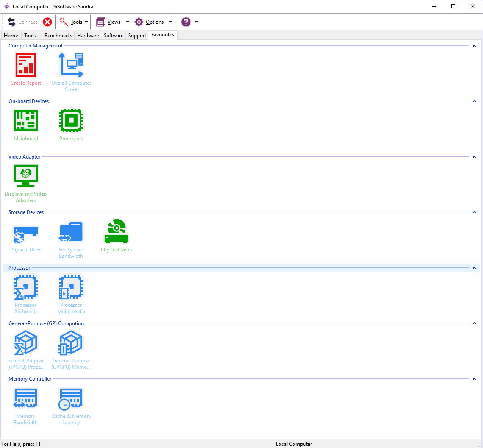Open the Create Report module icon

coord(26,65)
